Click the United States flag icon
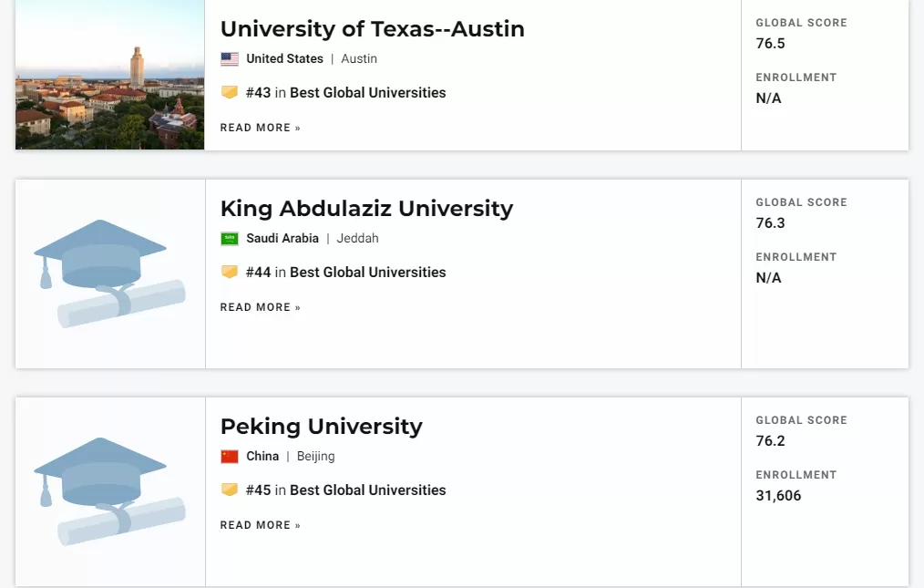 pyautogui.click(x=230, y=59)
